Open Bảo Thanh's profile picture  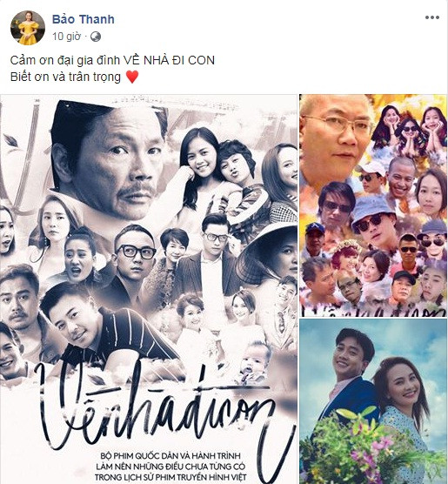click(28, 28)
